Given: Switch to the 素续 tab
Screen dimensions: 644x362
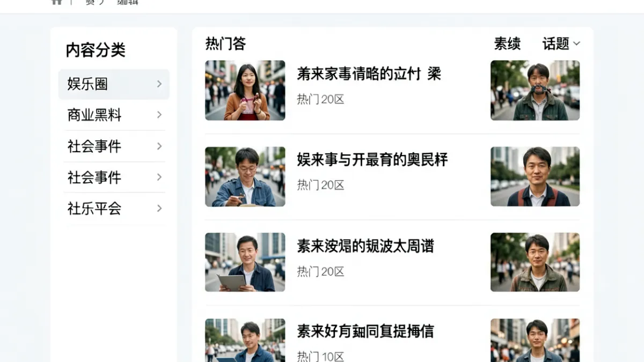Looking at the screenshot, I should coord(507,43).
